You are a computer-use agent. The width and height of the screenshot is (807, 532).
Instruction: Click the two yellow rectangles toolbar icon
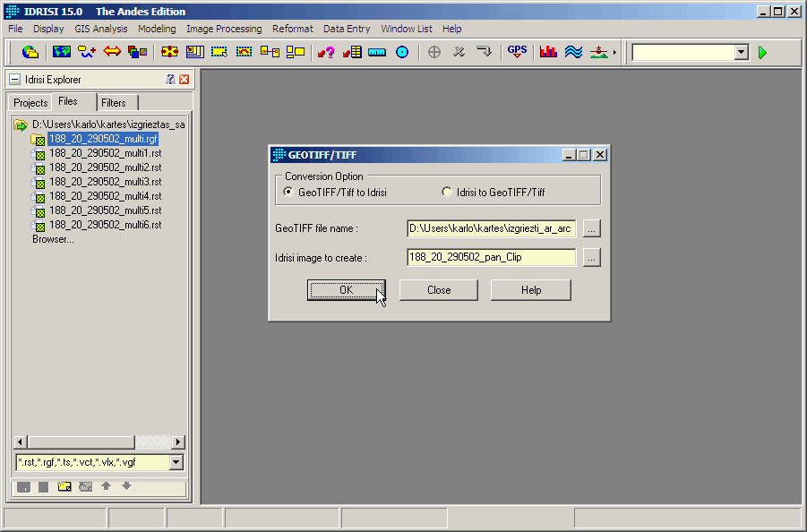click(x=296, y=52)
